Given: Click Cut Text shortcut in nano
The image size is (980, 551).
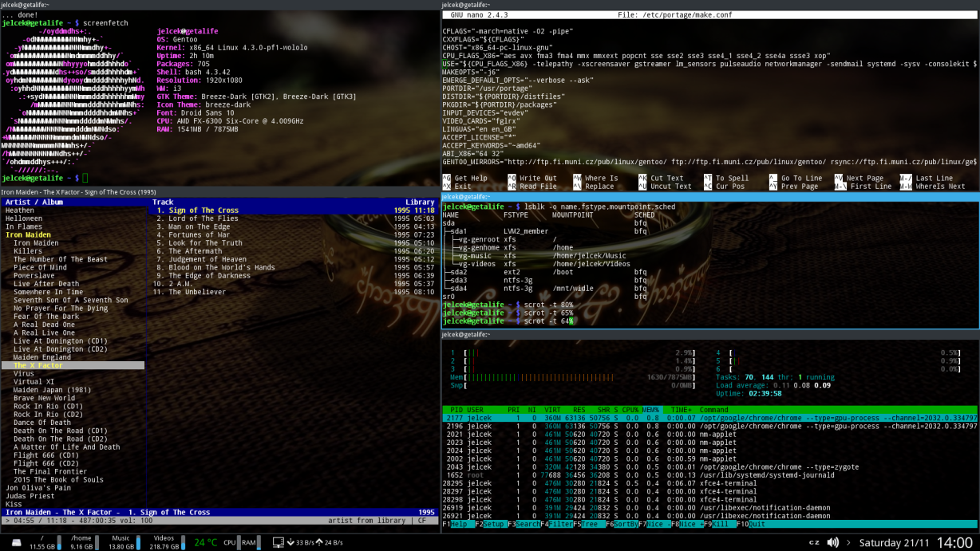Looking at the screenshot, I should (x=660, y=179).
